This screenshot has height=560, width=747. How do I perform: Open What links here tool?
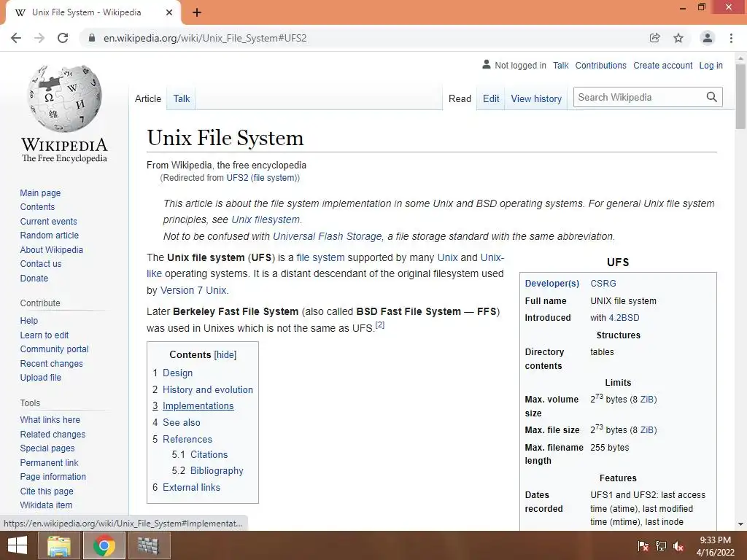pyautogui.click(x=50, y=419)
